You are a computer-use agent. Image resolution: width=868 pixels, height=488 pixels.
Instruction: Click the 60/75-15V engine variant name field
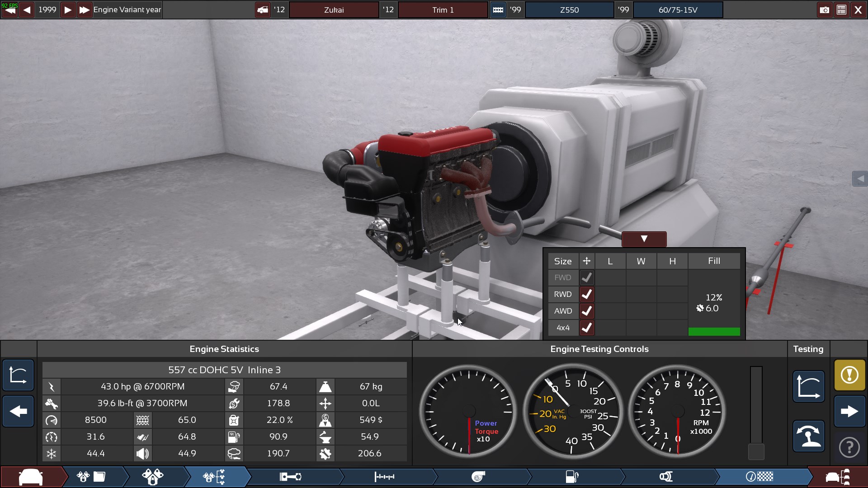point(678,9)
